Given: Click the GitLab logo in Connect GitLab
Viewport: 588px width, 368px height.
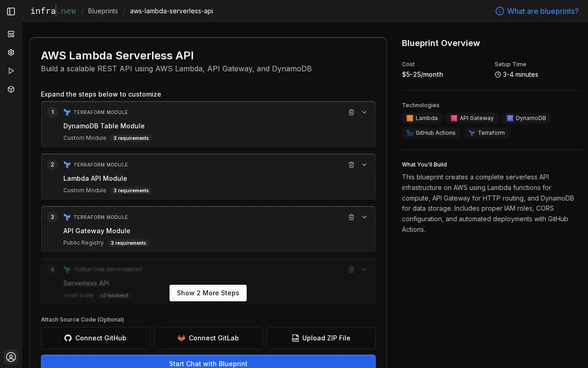Looking at the screenshot, I should [181, 338].
